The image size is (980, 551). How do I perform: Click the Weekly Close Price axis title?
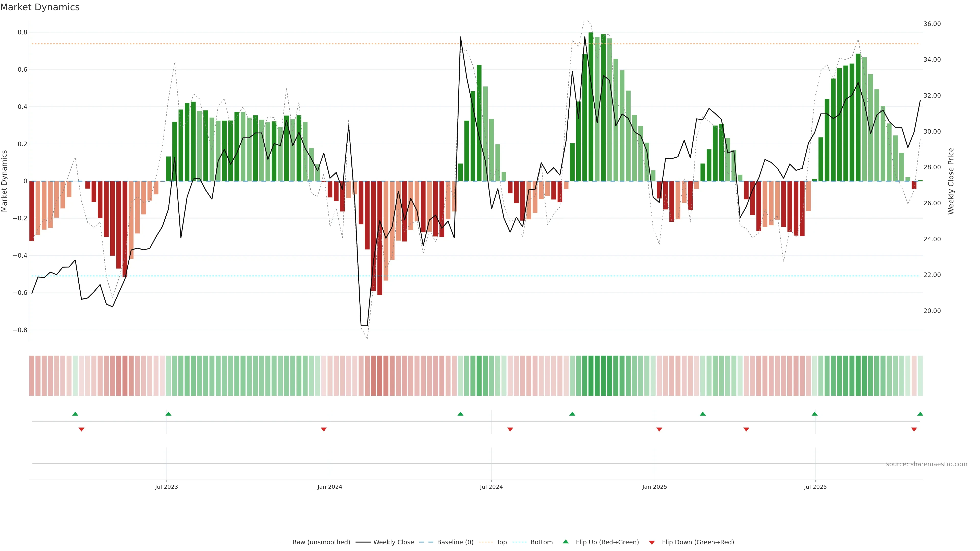click(x=951, y=181)
